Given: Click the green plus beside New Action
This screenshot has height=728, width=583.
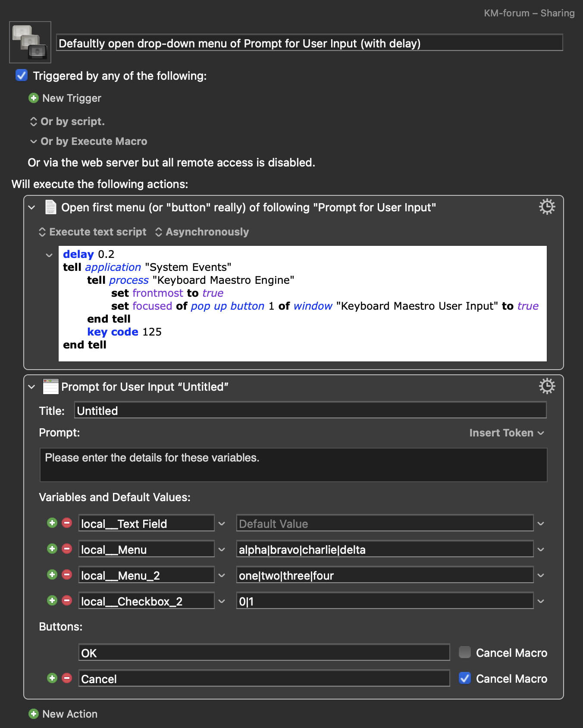Looking at the screenshot, I should tap(33, 714).
